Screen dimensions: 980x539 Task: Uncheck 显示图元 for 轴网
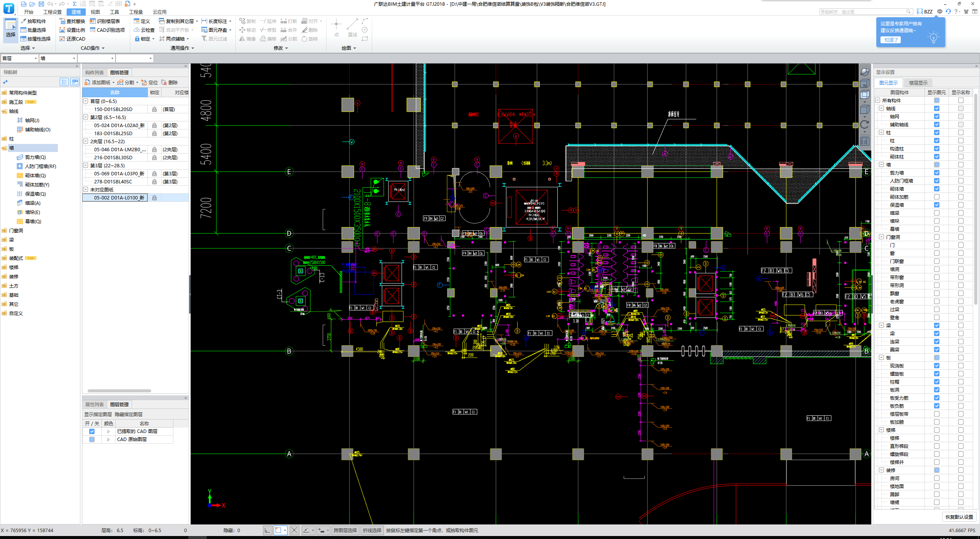[937, 116]
